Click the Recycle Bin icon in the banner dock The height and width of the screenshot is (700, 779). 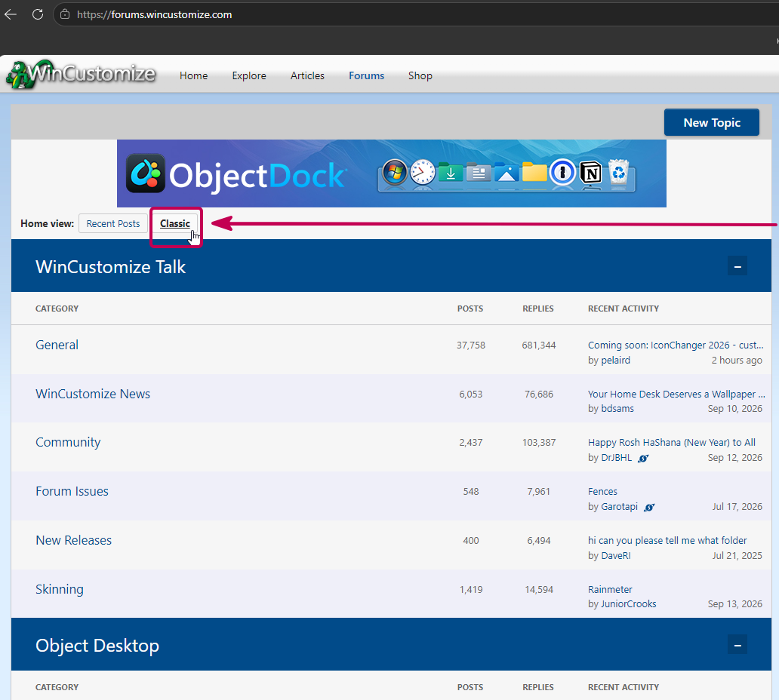[618, 172]
